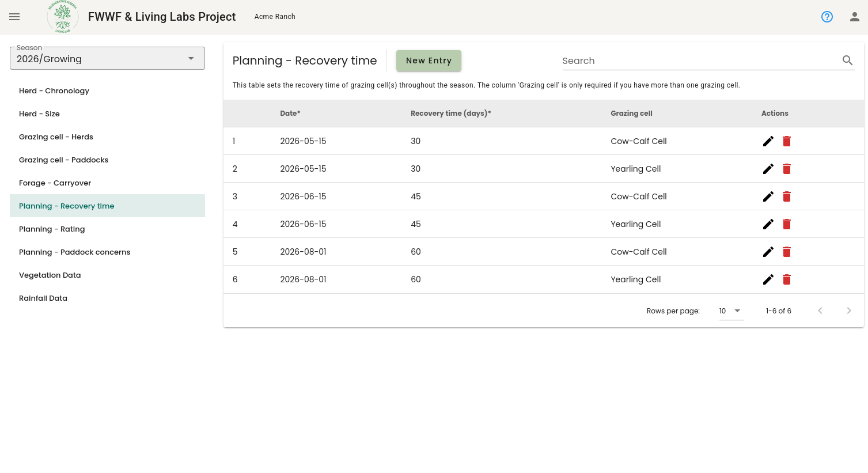Focus the Search input field

(700, 60)
